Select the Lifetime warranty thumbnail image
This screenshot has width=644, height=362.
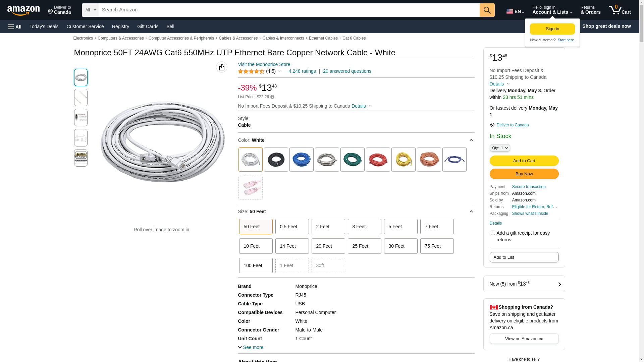click(x=81, y=158)
